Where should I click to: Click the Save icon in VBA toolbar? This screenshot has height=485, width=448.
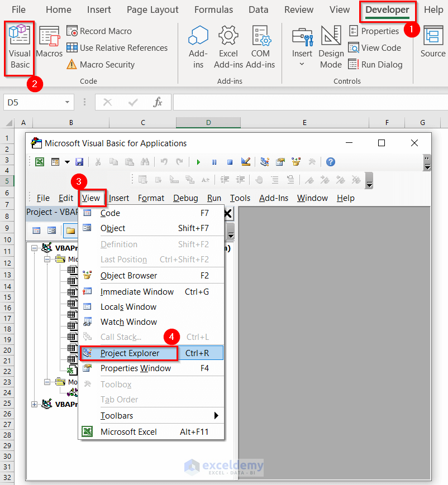tap(79, 162)
